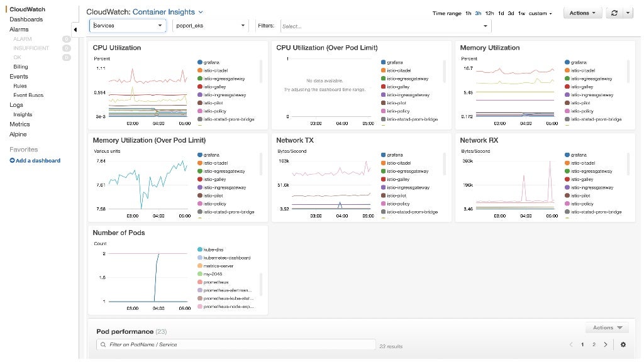Click the Number of Pods chart title
The image size is (644, 362).
point(119,233)
